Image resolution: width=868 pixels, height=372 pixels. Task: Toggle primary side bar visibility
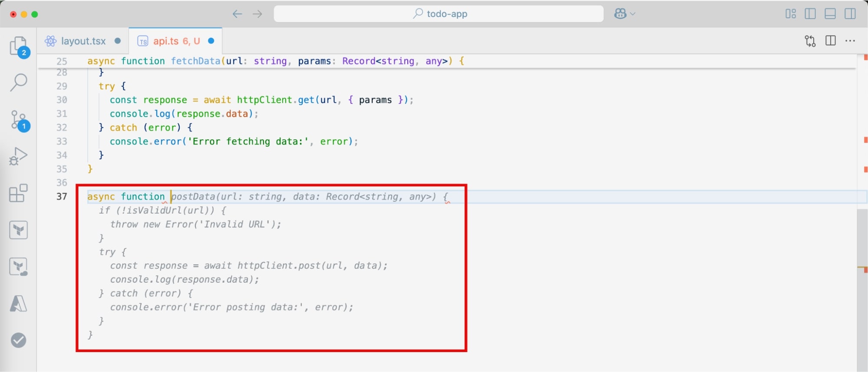pyautogui.click(x=810, y=14)
